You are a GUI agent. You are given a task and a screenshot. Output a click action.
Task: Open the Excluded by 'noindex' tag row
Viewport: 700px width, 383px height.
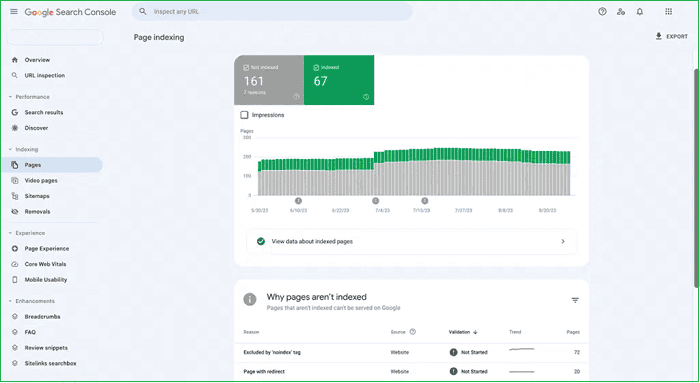tap(411, 353)
